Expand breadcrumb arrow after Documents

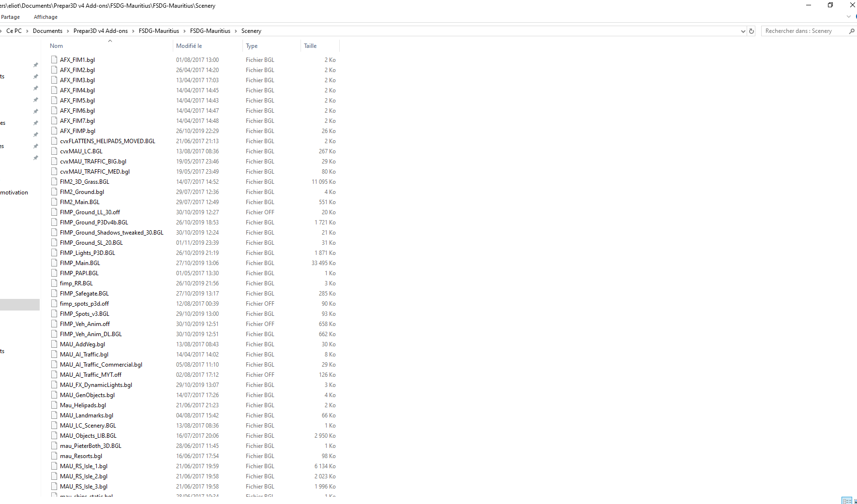68,31
